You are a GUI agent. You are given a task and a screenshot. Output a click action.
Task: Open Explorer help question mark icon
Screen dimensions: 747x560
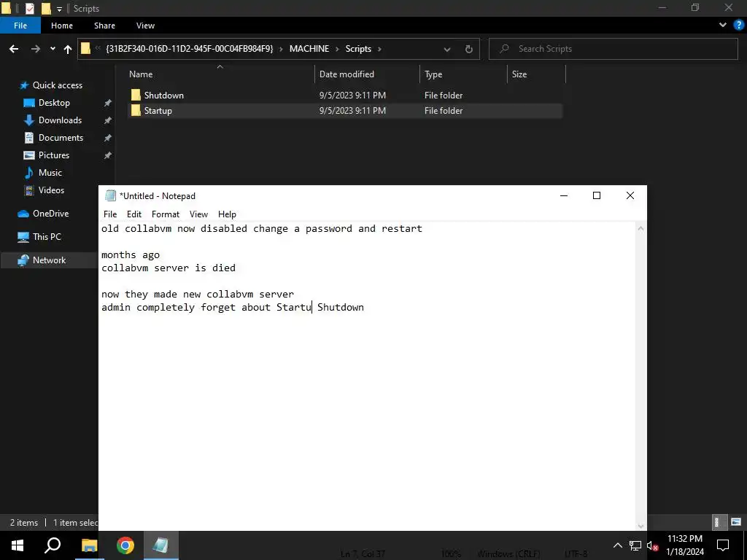pos(739,25)
